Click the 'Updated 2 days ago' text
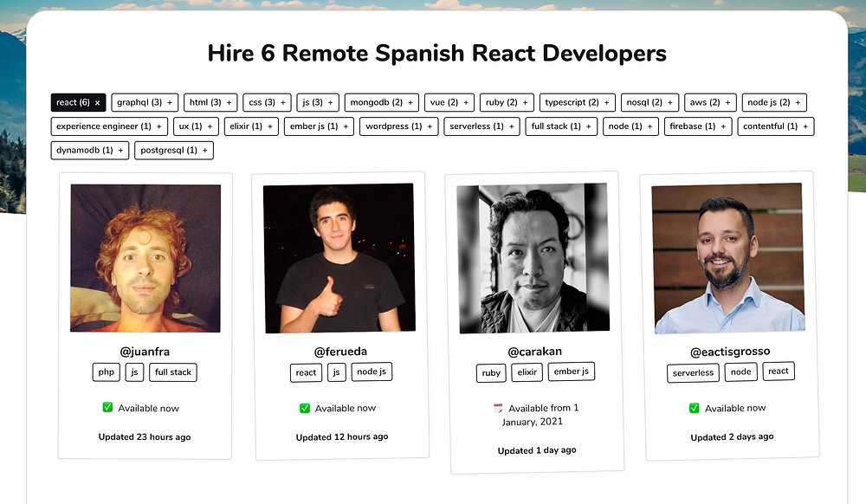 point(732,436)
